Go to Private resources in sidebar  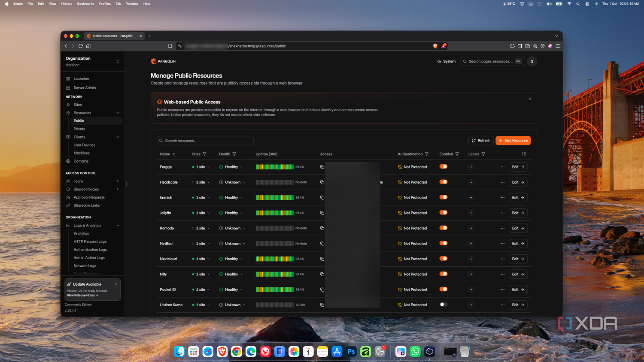(79, 129)
